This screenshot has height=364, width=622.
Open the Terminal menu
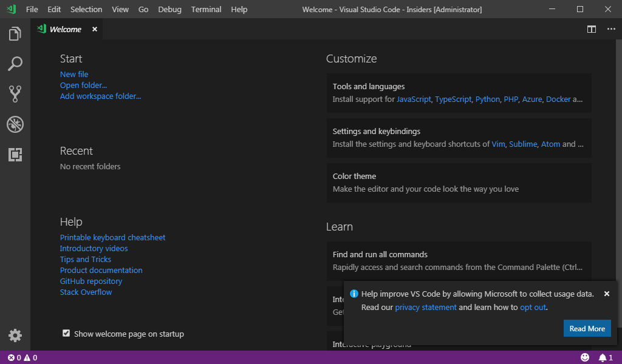click(206, 10)
